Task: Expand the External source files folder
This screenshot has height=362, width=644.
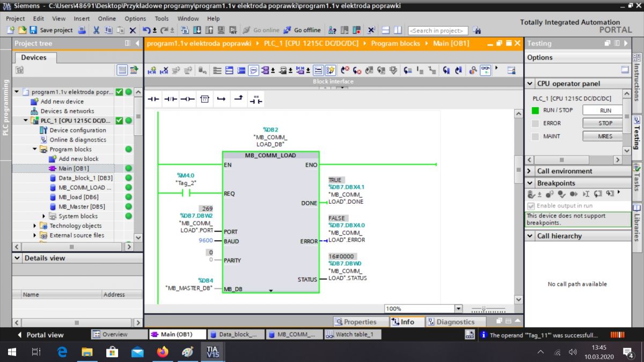Action: [35, 235]
